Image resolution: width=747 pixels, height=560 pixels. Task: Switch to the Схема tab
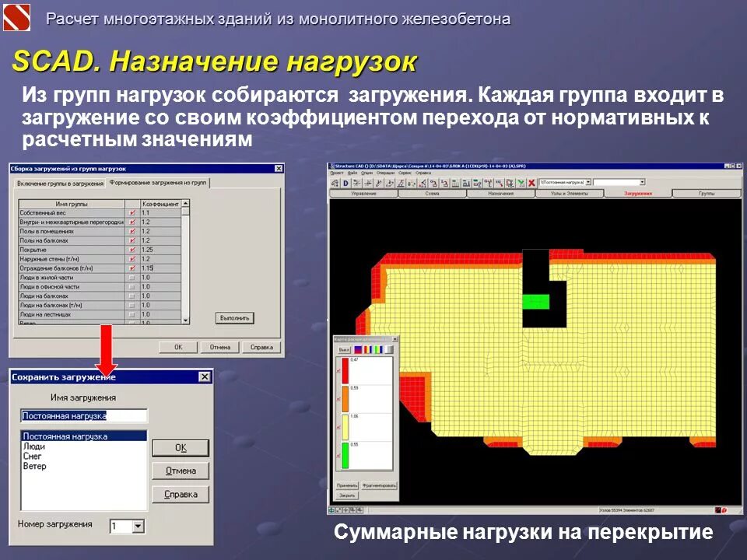click(x=432, y=194)
